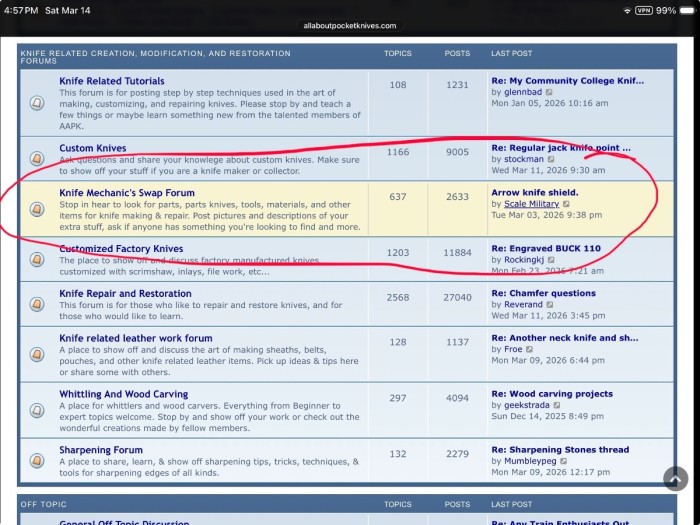The image size is (700, 525).
Task: Open the Custom Knives forum
Action: pyautogui.click(x=93, y=148)
